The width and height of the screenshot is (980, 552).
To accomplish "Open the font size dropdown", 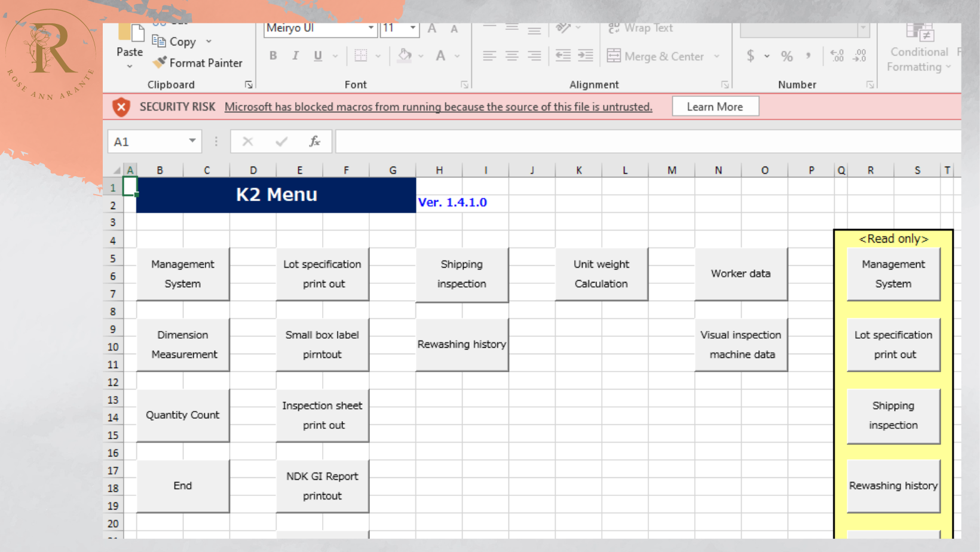I will (x=412, y=28).
